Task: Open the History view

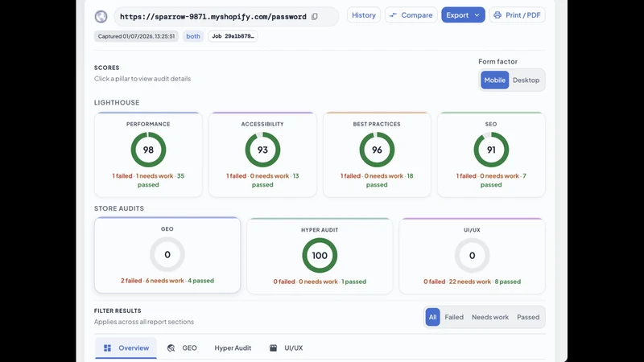Action: pyautogui.click(x=364, y=15)
